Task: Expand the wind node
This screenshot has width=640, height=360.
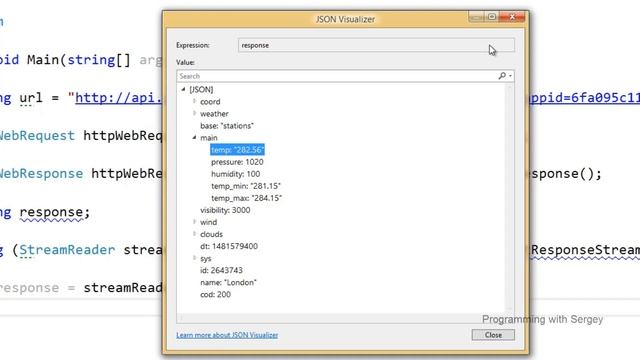Action: (194, 222)
